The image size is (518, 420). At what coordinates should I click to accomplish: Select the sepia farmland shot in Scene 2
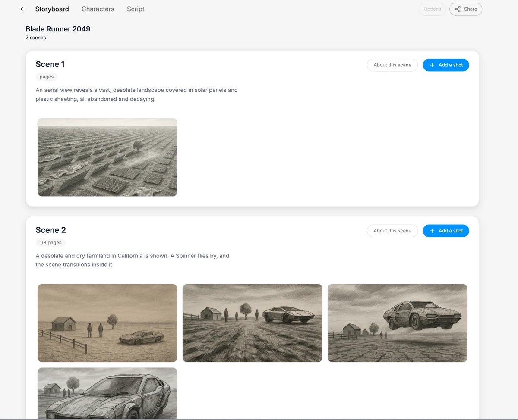point(107,323)
